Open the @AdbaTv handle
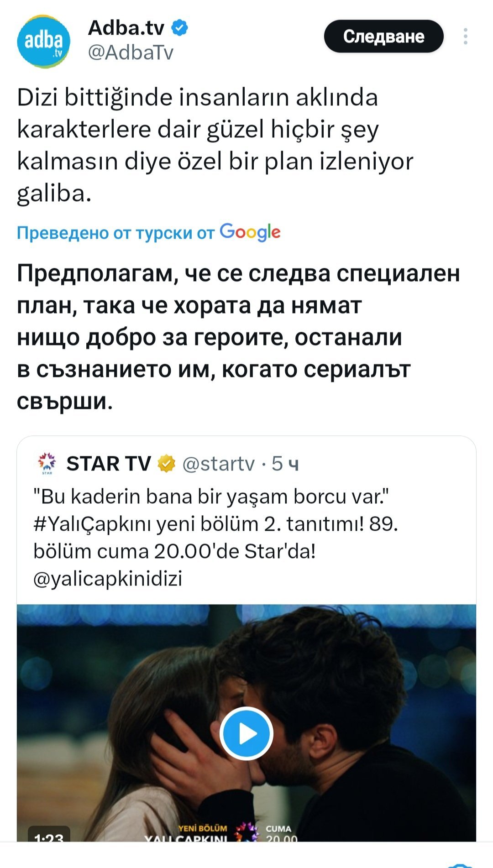 tap(131, 52)
